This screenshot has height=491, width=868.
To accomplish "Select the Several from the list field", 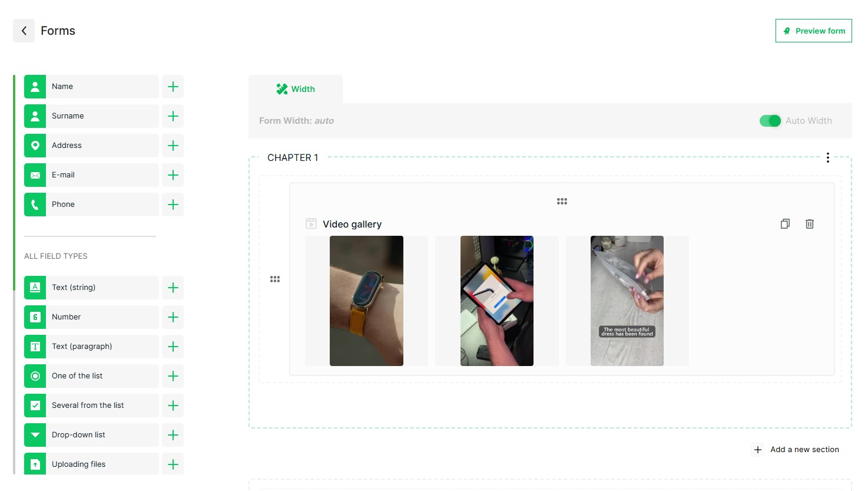I will coord(91,406).
